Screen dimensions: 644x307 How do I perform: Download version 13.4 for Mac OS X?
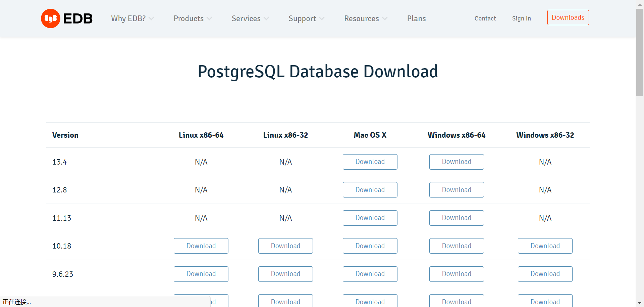tap(370, 162)
